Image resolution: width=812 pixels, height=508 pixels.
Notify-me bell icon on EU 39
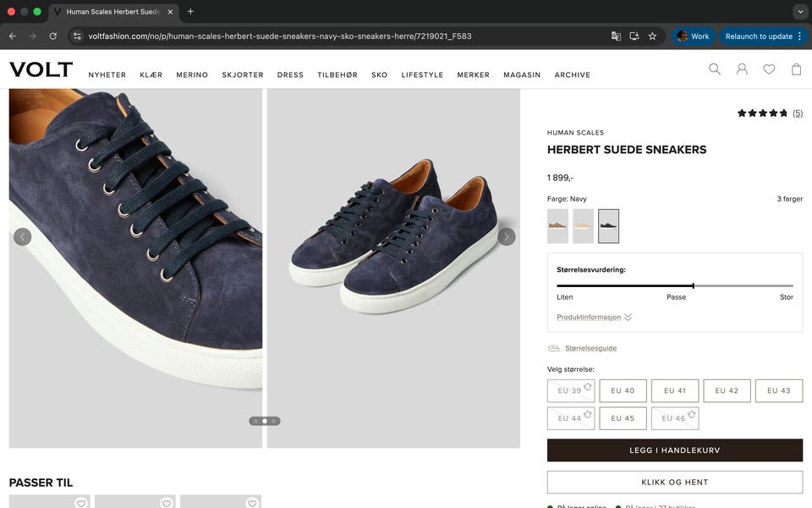click(588, 386)
